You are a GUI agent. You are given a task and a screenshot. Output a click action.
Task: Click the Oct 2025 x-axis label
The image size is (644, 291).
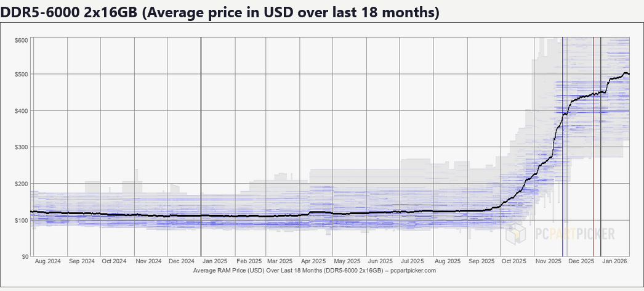click(x=515, y=262)
